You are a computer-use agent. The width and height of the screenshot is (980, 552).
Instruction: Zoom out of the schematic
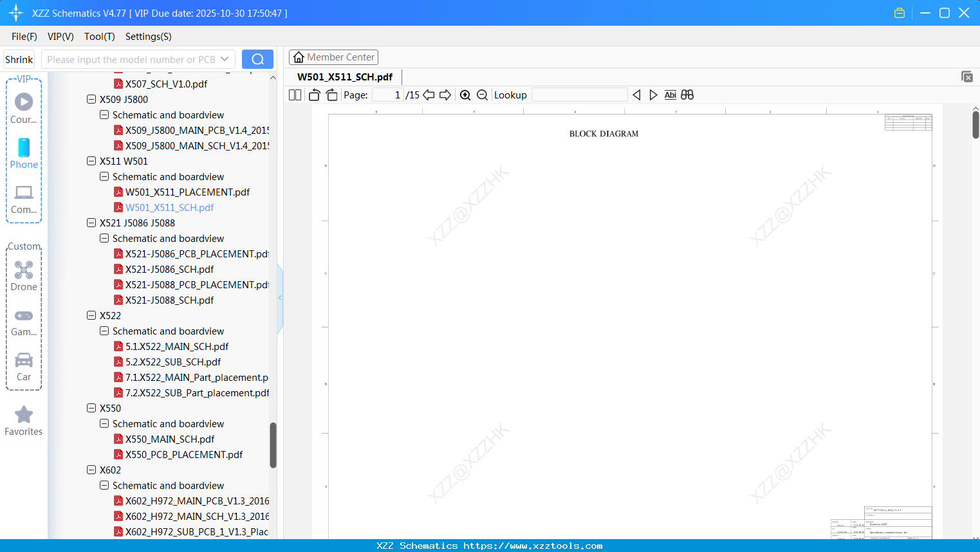[482, 95]
